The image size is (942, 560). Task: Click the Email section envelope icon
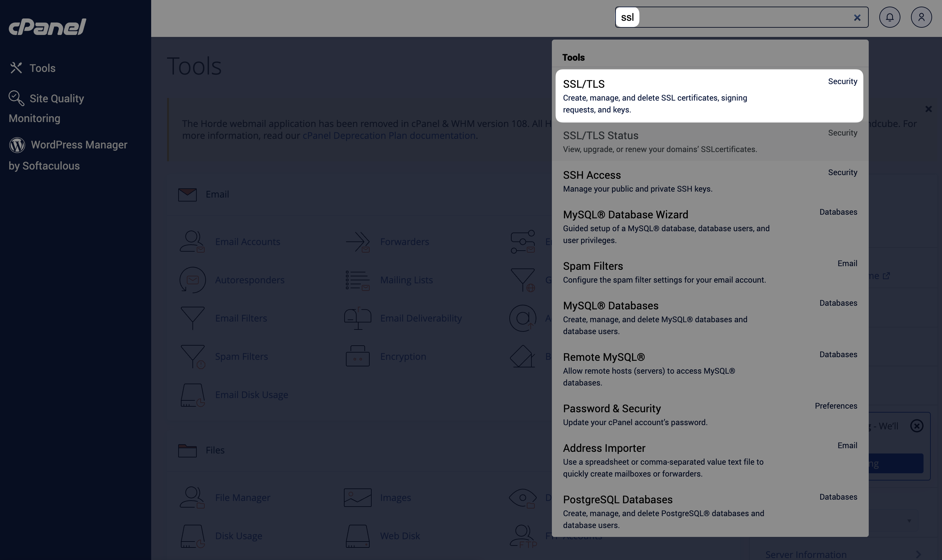187,194
